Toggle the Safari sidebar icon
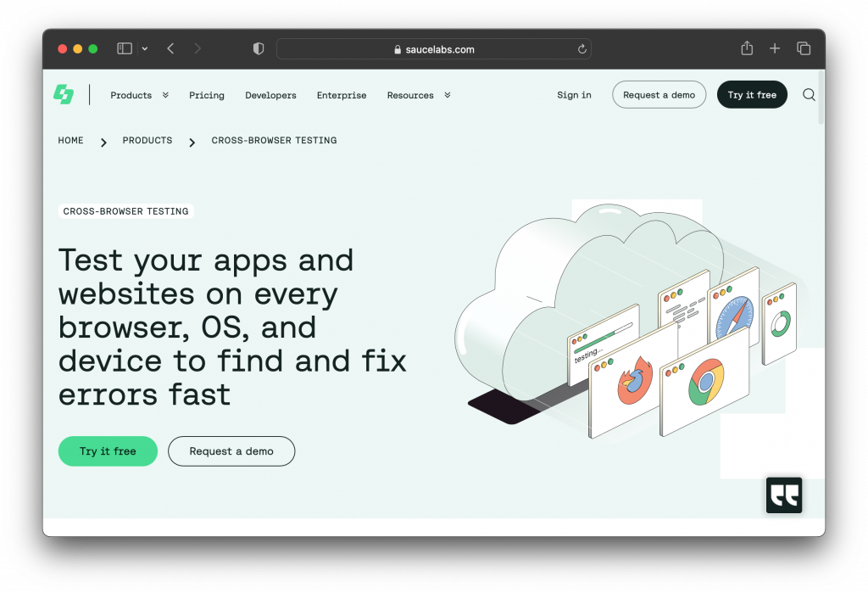Image resolution: width=868 pixels, height=593 pixels. (125, 48)
